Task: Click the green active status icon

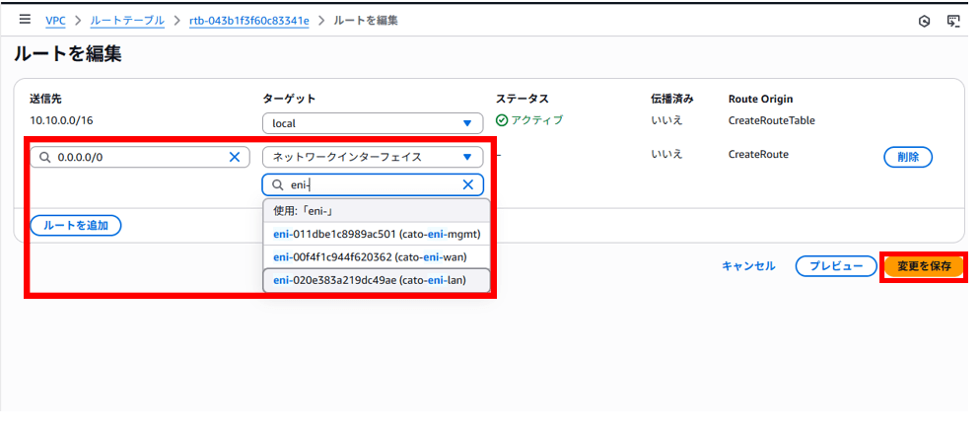Action: (502, 120)
